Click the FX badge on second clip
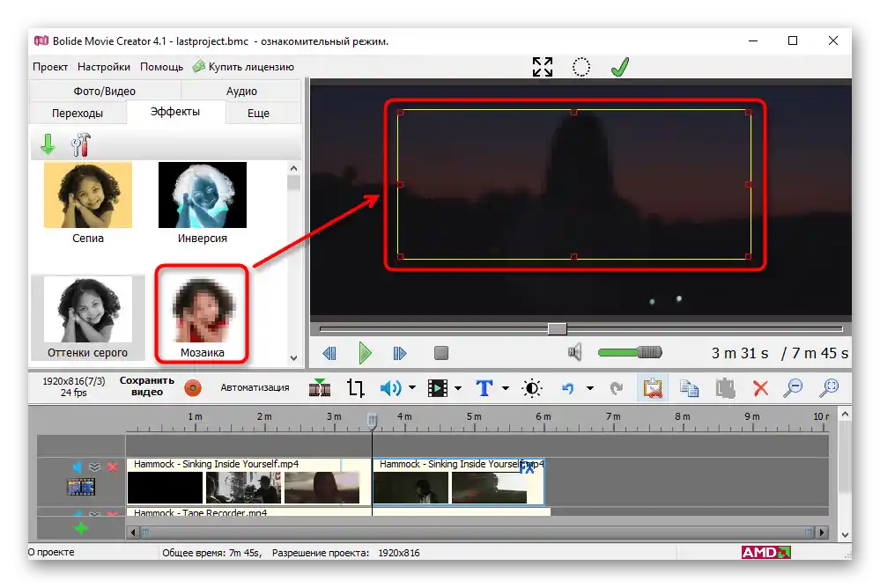This screenshot has width=880, height=588. 527,467
